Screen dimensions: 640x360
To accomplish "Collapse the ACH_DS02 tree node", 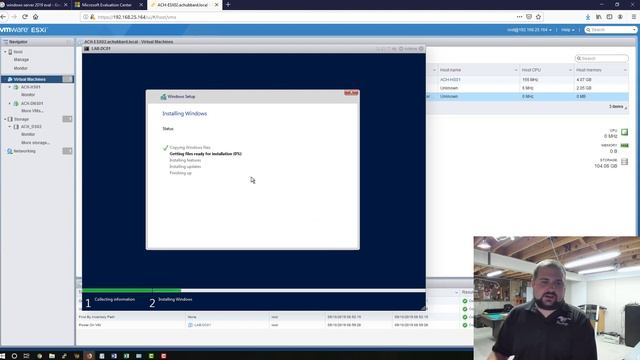I will click(10, 127).
